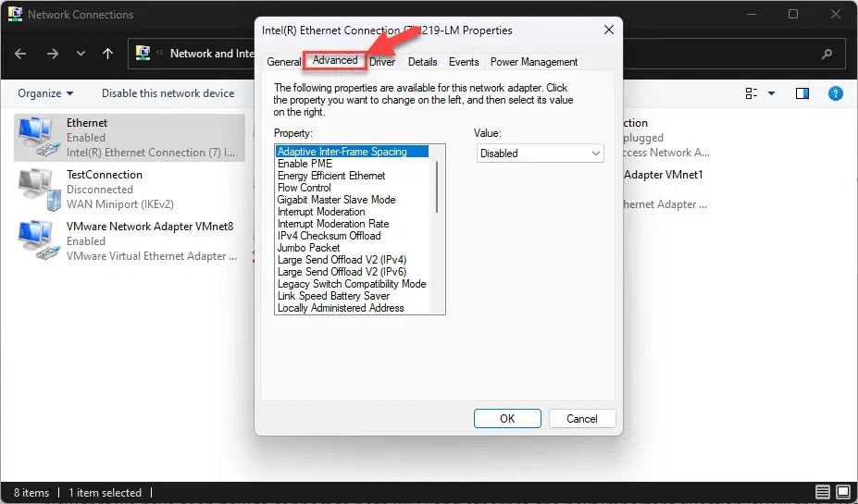Open the Organize menu
The image size is (858, 504).
(45, 93)
